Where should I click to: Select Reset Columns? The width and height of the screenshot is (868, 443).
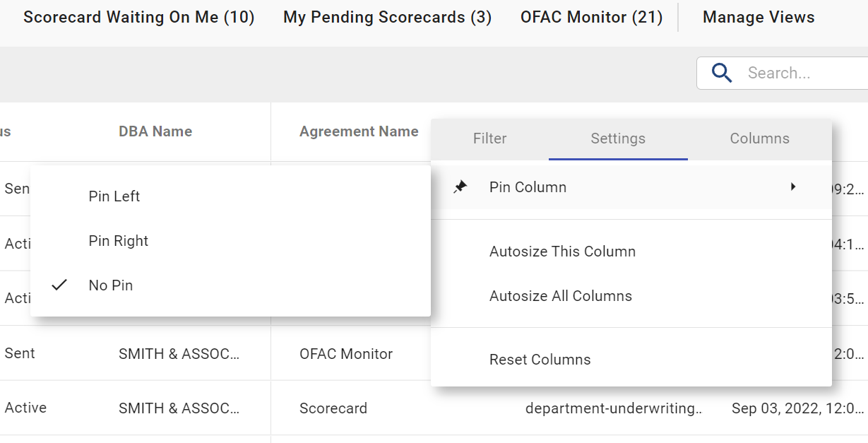(540, 359)
